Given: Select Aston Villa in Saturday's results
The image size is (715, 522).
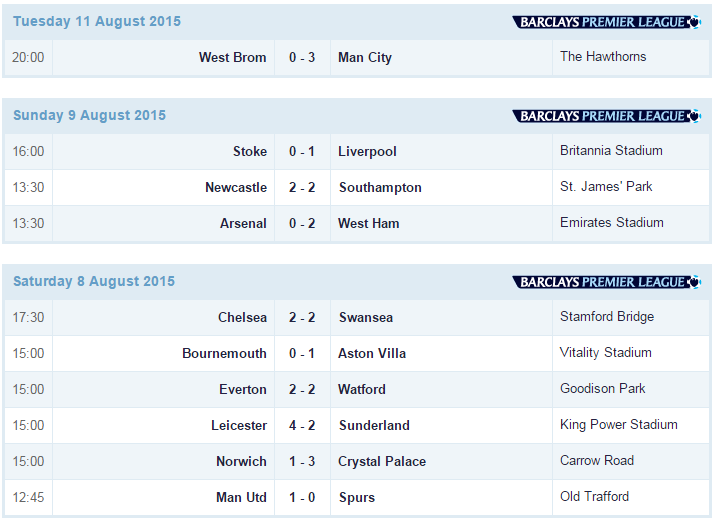Looking at the screenshot, I should (372, 353).
